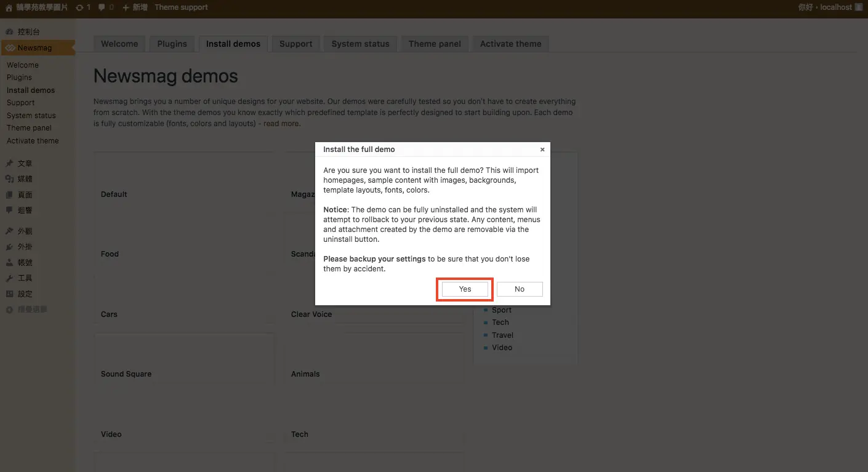
Task: Open Theme support in the admin bar
Action: [181, 7]
